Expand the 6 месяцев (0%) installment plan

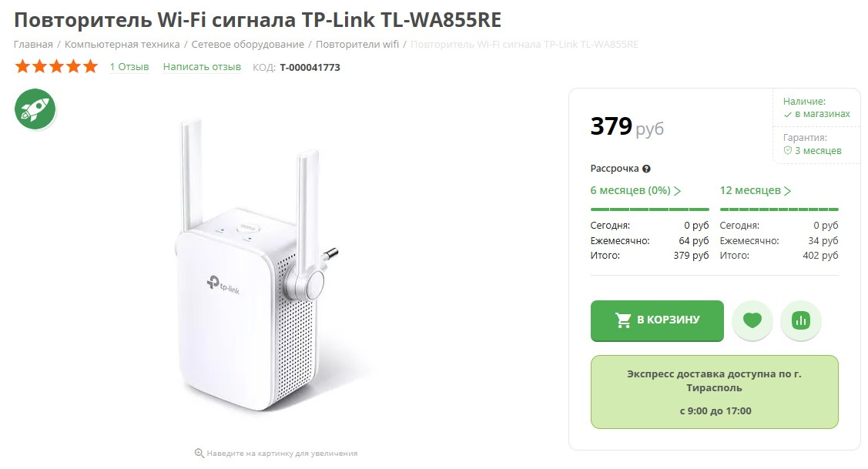[635, 190]
